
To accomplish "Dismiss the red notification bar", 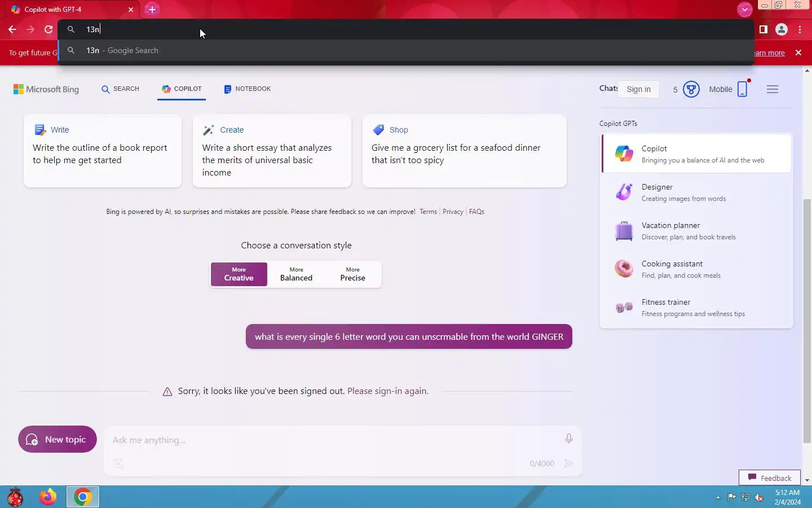I will (x=798, y=52).
